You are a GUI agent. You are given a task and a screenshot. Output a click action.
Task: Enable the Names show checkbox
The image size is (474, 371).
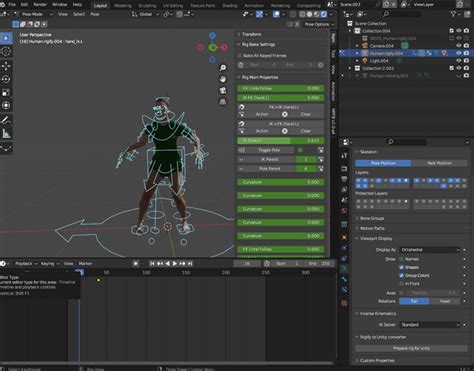click(401, 259)
